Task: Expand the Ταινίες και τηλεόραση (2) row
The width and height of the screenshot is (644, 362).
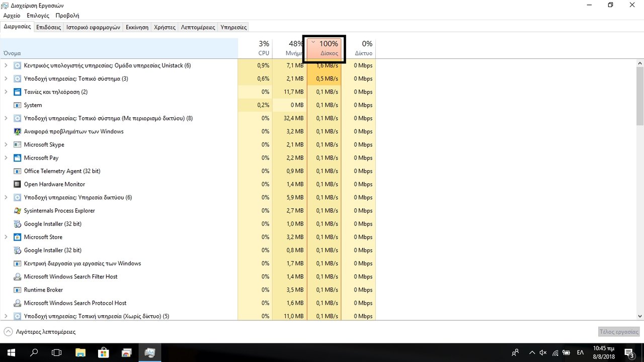Action: coord(6,92)
